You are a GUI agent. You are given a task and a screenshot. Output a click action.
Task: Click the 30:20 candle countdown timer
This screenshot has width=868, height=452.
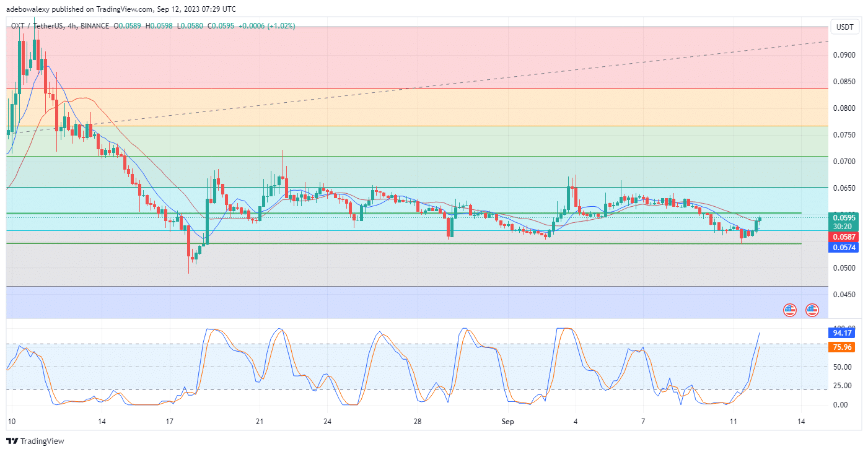point(844,227)
